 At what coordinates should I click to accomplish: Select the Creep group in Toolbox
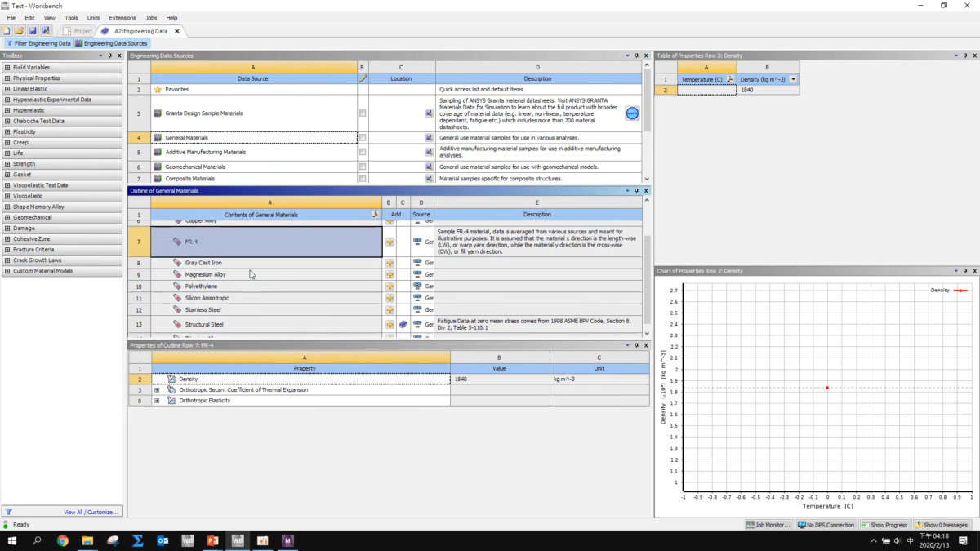62,143
